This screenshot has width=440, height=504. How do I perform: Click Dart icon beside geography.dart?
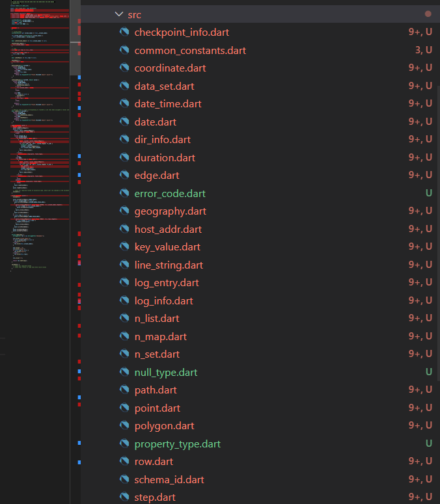pyautogui.click(x=124, y=211)
